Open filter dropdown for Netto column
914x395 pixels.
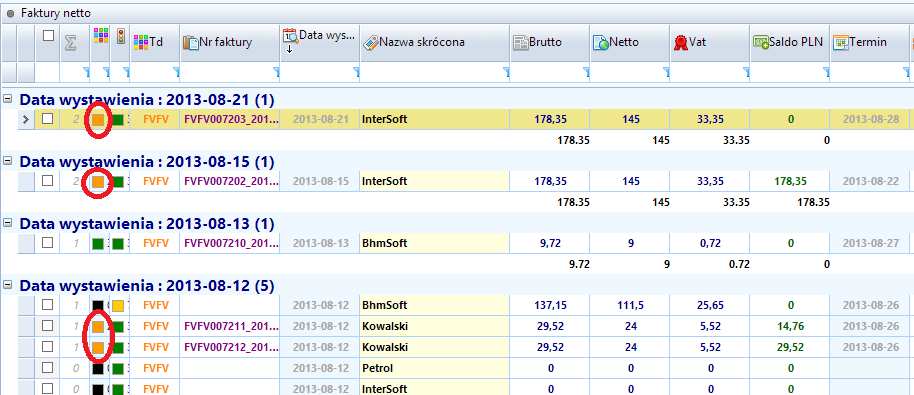(x=666, y=72)
